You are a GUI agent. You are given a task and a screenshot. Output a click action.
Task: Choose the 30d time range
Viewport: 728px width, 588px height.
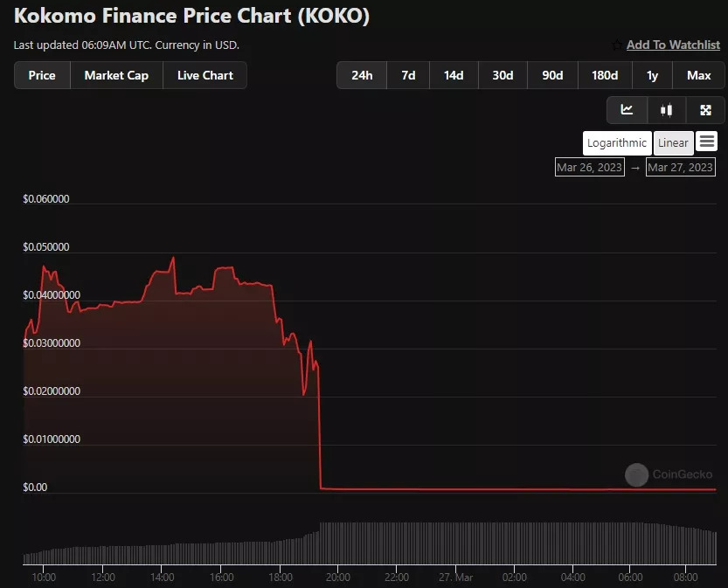[x=503, y=75]
